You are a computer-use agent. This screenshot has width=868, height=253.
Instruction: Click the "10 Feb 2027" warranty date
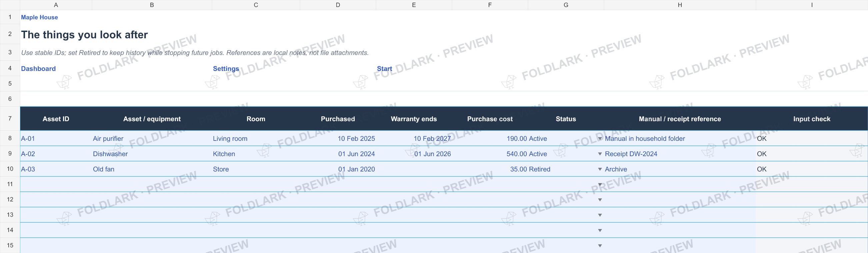click(414, 138)
